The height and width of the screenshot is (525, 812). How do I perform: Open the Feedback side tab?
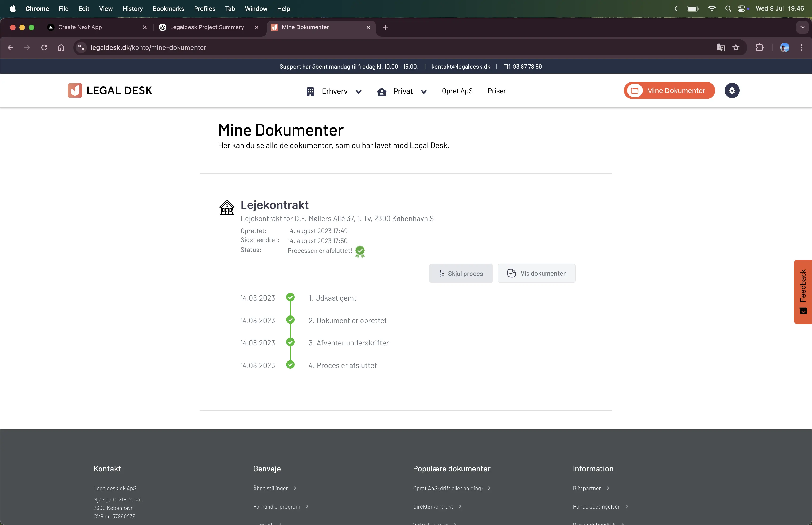[803, 291]
